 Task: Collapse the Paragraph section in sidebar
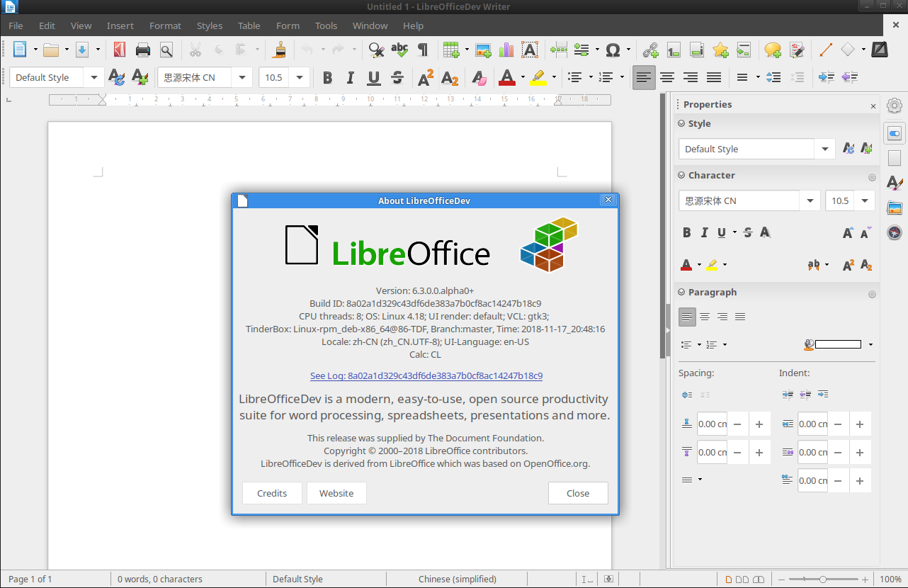[x=681, y=292]
